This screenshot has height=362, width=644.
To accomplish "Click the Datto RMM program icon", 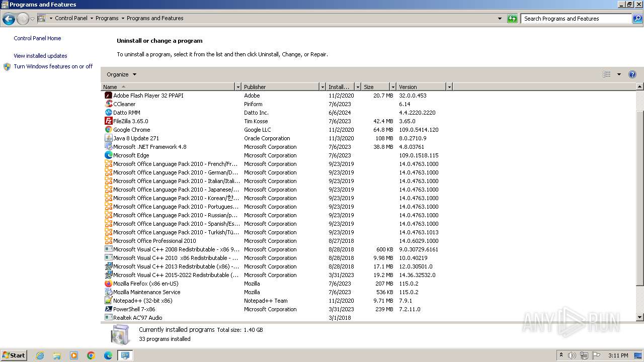I will tap(108, 113).
